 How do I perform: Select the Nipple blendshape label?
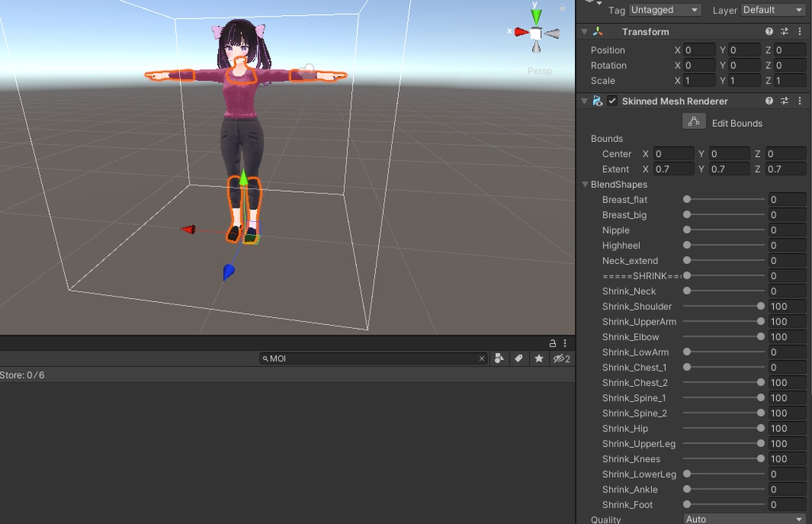coord(615,230)
